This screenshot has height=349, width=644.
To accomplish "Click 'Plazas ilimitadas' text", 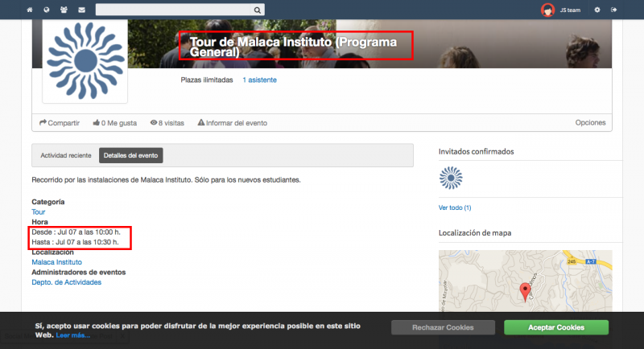I will click(207, 80).
